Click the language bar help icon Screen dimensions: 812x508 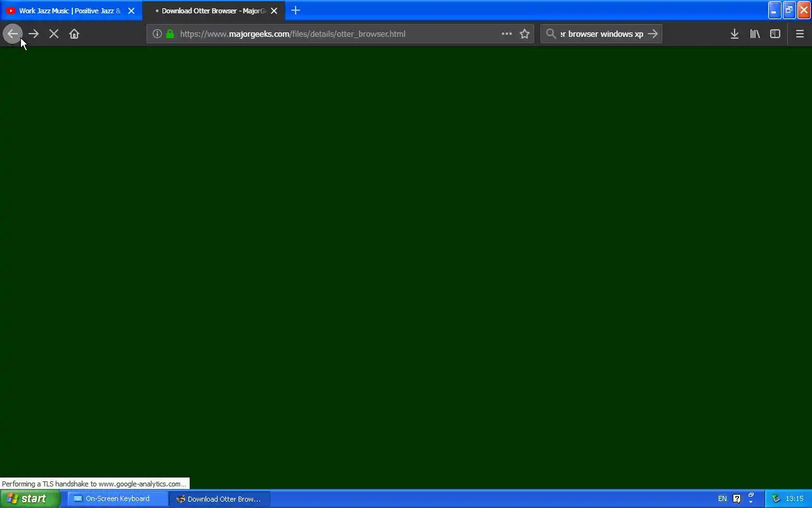737,498
